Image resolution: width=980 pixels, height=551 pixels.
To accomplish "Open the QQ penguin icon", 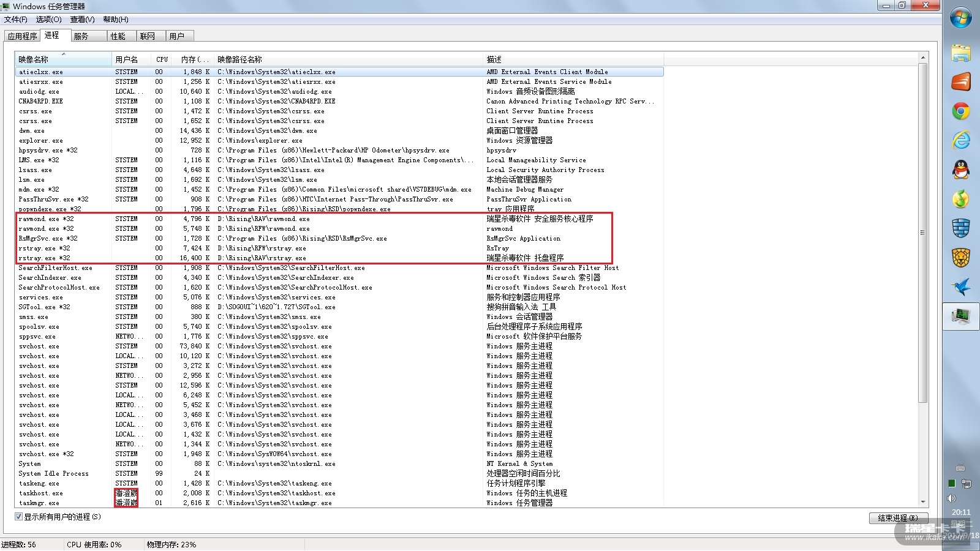I will (x=961, y=170).
